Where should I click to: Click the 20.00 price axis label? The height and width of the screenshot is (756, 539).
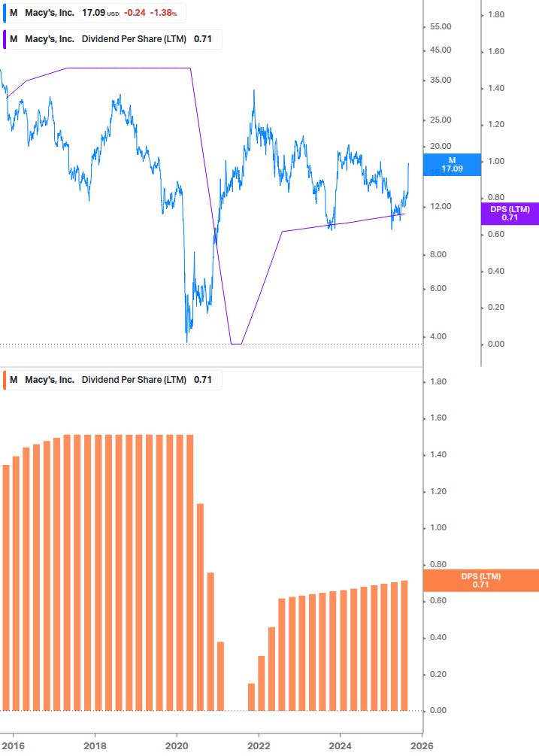tap(441, 146)
